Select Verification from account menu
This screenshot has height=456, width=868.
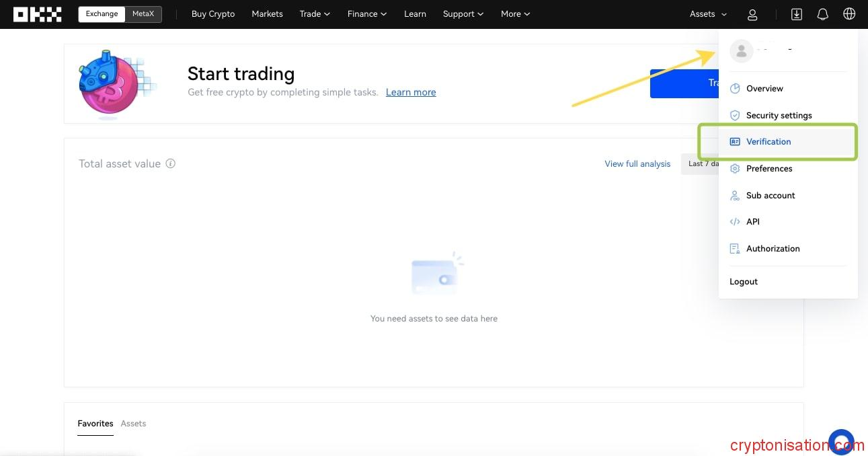click(x=768, y=142)
